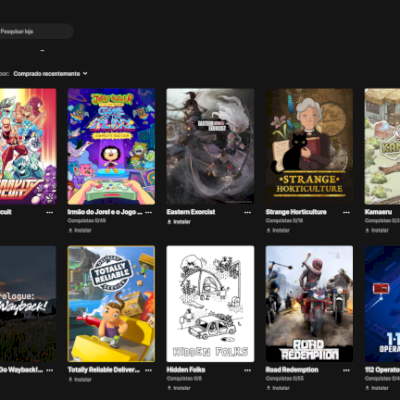Viewport: 400px width, 400px height.
Task: Click Totally Reliable Deliver... title text
Action: tap(104, 370)
